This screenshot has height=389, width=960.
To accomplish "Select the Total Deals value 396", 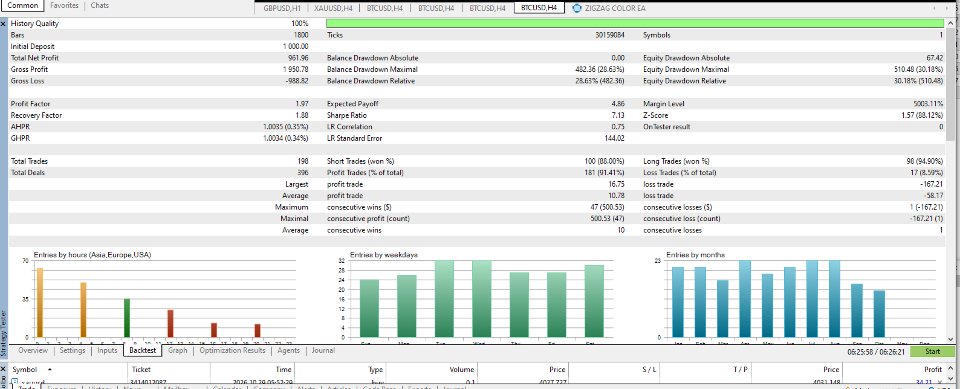I will point(302,172).
